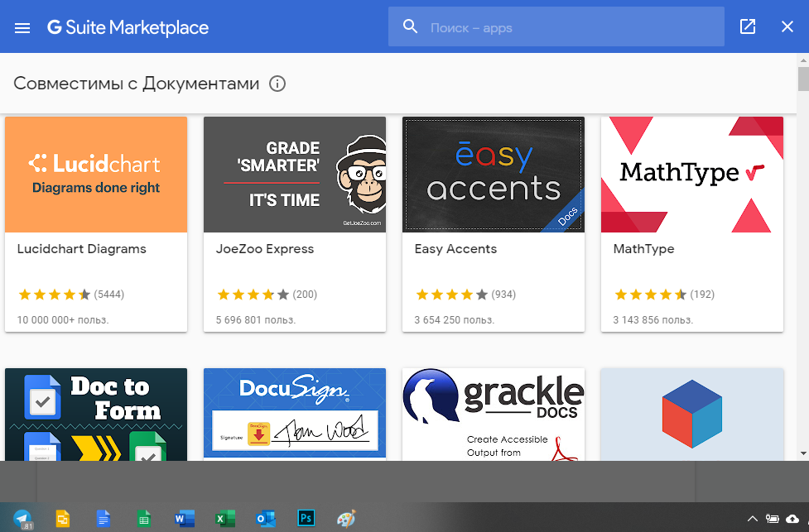Open the colored cube app card
The image size is (809, 532).
[x=692, y=414]
